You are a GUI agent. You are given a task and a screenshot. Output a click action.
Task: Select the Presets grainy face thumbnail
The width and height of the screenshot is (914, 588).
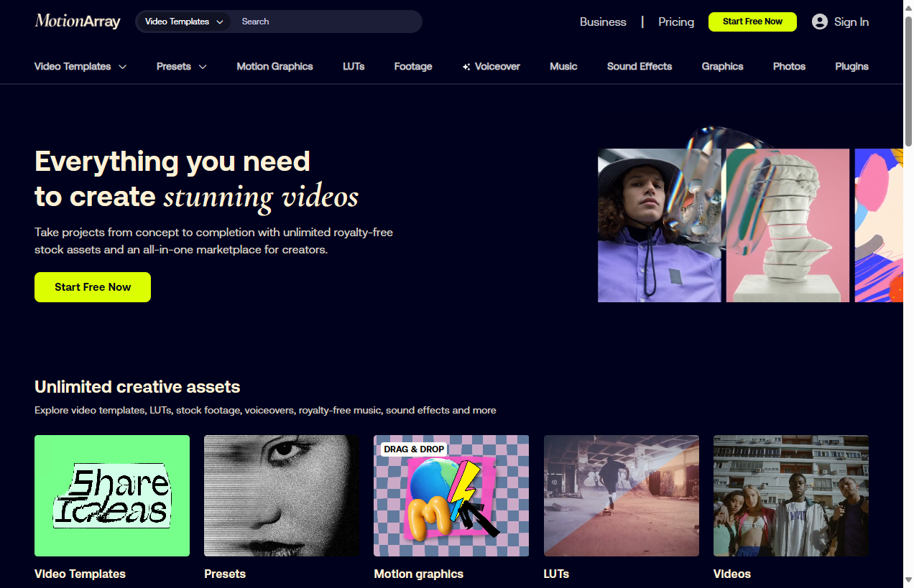[x=282, y=495]
